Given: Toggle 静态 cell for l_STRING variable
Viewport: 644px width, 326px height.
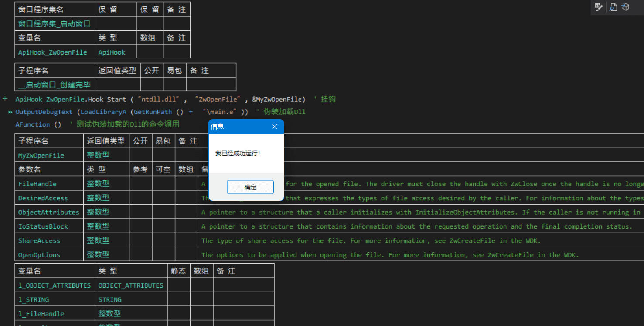Looking at the screenshot, I should (x=178, y=300).
